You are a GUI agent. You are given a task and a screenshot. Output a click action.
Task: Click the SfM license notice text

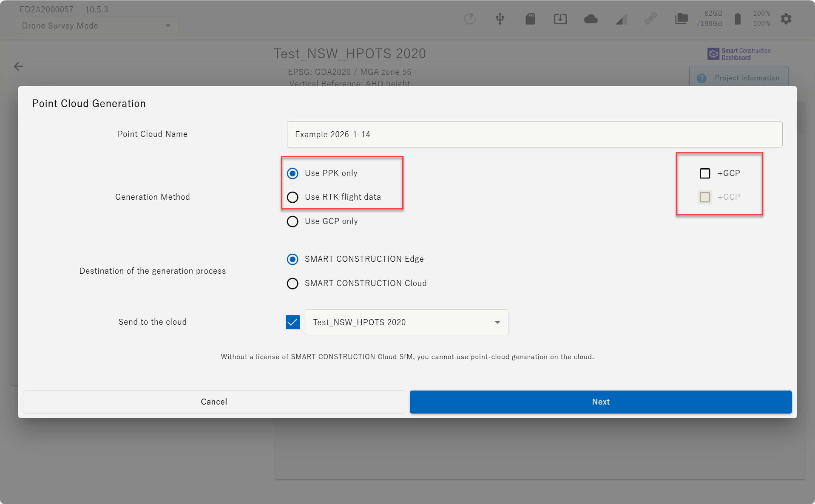pos(407,357)
